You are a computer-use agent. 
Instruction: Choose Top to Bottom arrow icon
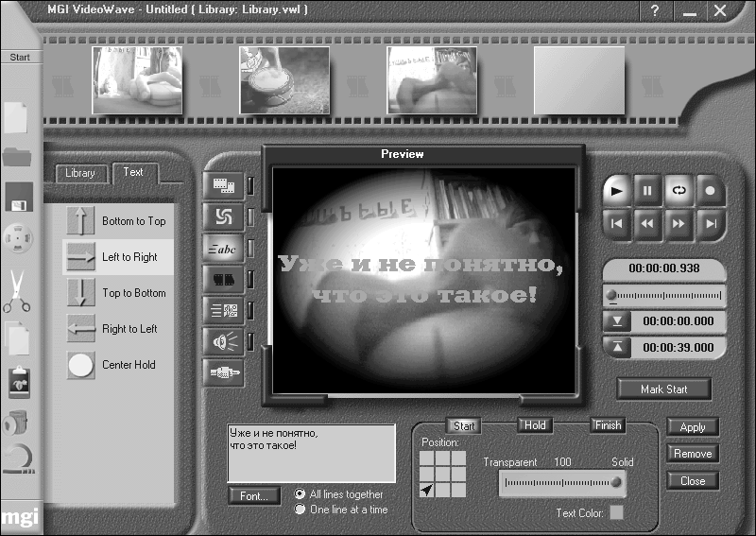(x=80, y=292)
